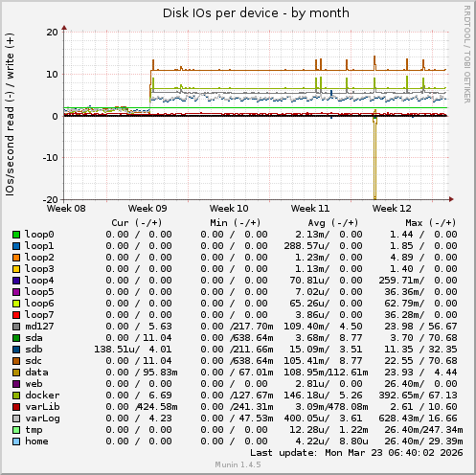476x475 pixels.
Task: Click the 'sda' legend label
Action: [x=34, y=338]
